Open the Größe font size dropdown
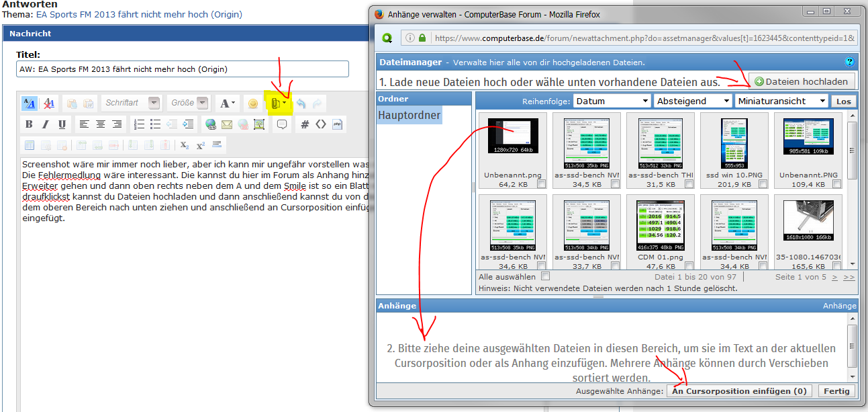The height and width of the screenshot is (412, 868). pos(190,103)
